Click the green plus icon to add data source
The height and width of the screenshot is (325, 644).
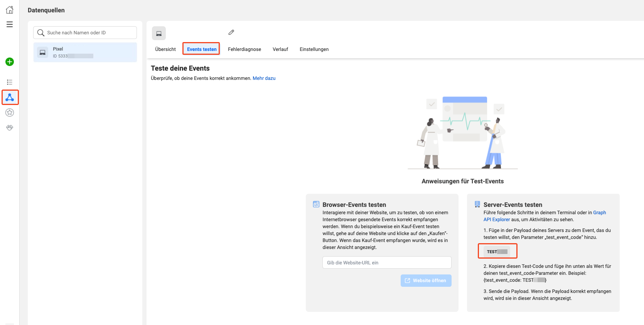(10, 62)
